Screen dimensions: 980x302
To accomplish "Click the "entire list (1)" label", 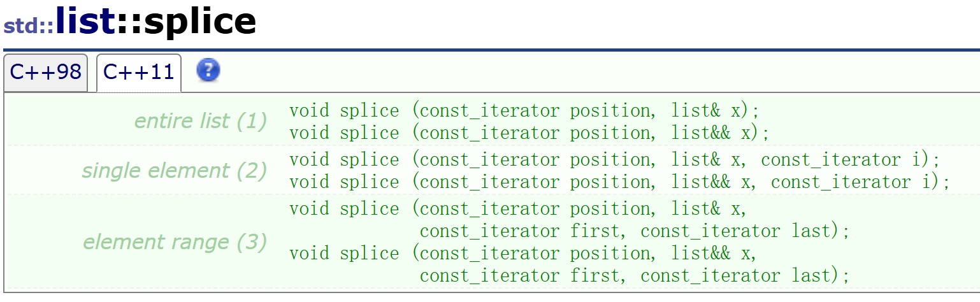I will [200, 121].
